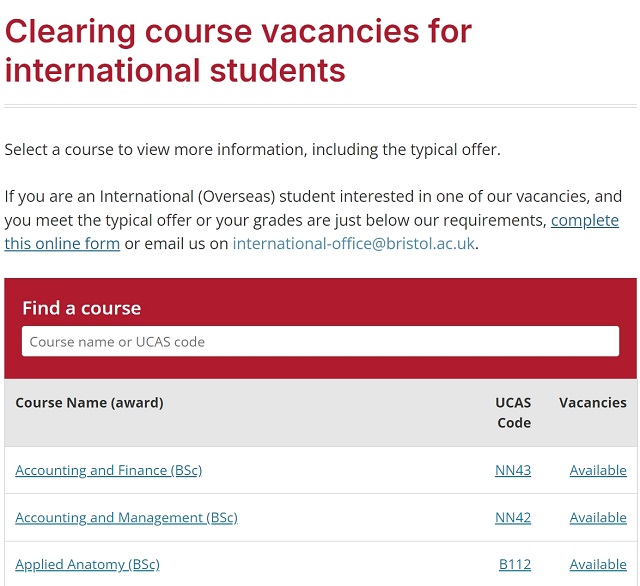This screenshot has height=586, width=640.
Task: Click the Course Name (award) column header
Action: 89,403
